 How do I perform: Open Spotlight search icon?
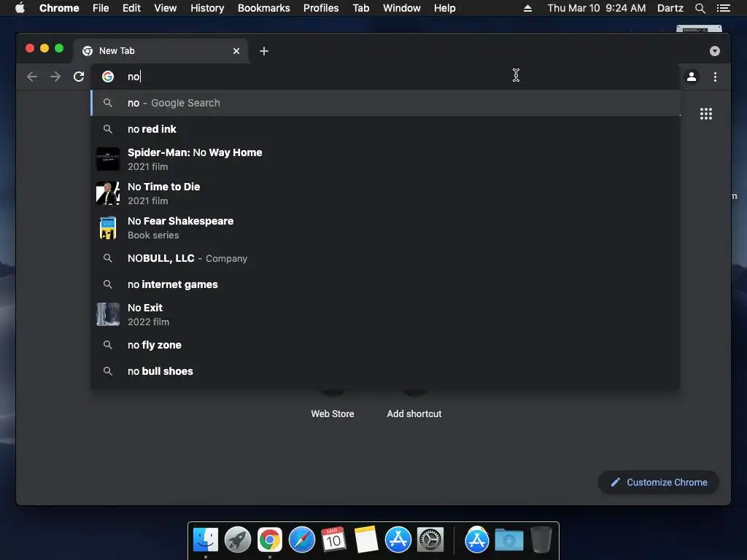point(700,8)
